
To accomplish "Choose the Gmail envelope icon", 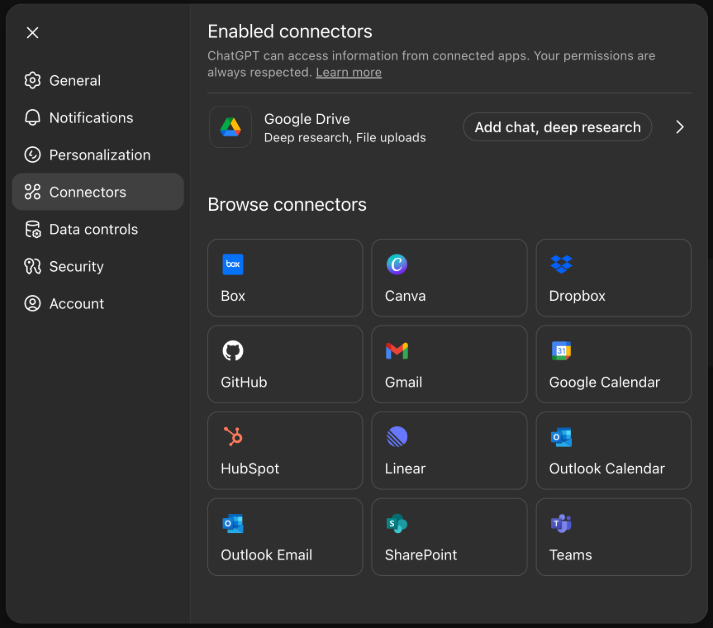I will click(x=397, y=351).
